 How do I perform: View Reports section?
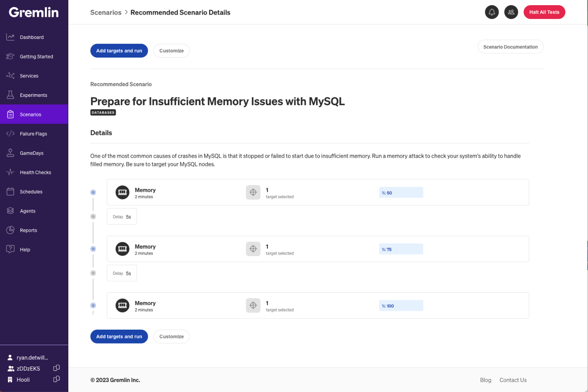[29, 230]
